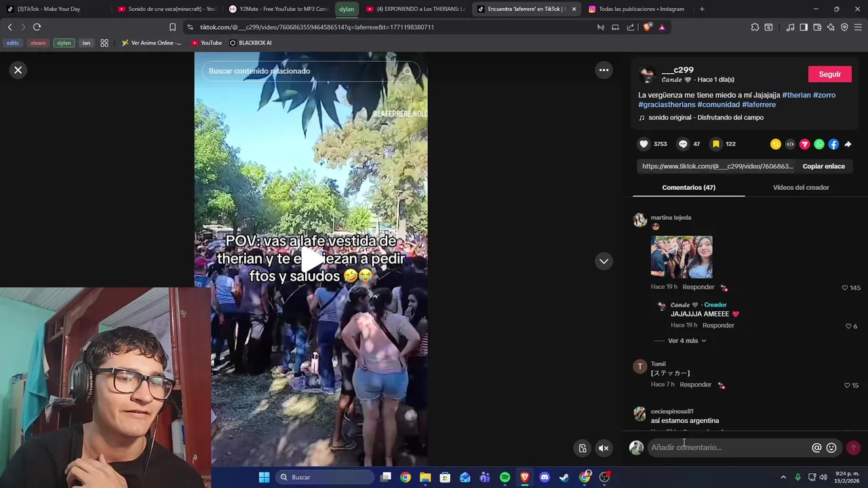Reload the page in the browser toolbar

[x=37, y=27]
